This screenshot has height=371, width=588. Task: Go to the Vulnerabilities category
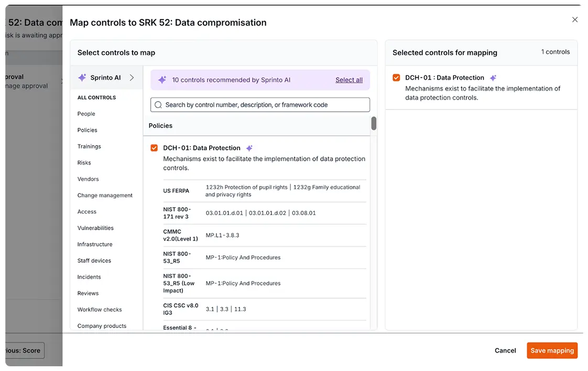tap(95, 228)
